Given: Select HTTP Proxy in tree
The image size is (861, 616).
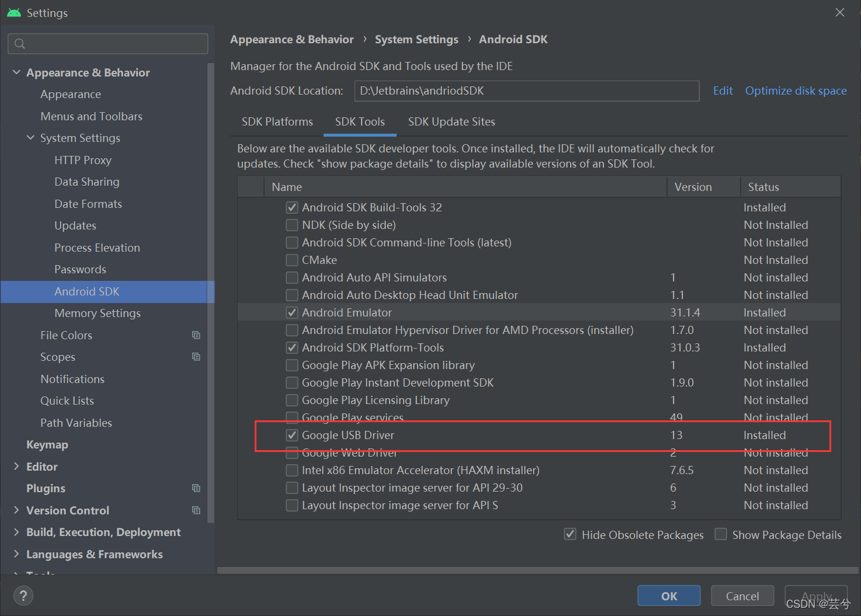Looking at the screenshot, I should click(x=83, y=160).
